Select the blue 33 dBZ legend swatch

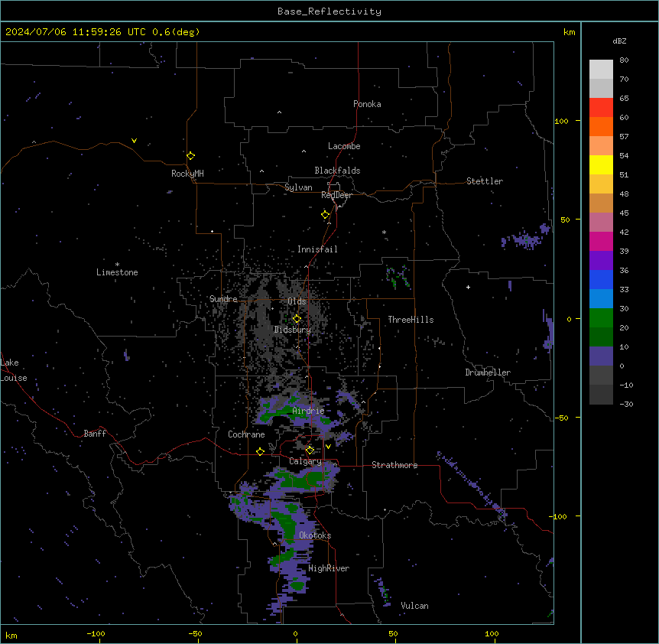coord(601,279)
